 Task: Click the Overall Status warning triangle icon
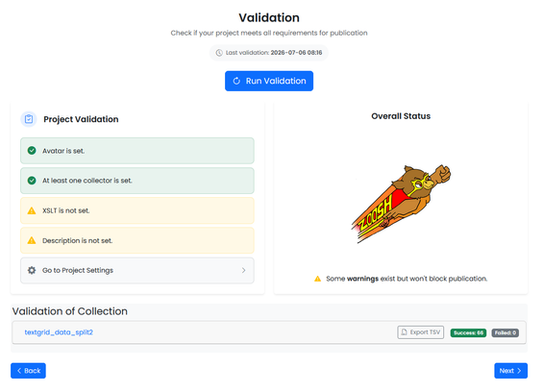coord(317,279)
